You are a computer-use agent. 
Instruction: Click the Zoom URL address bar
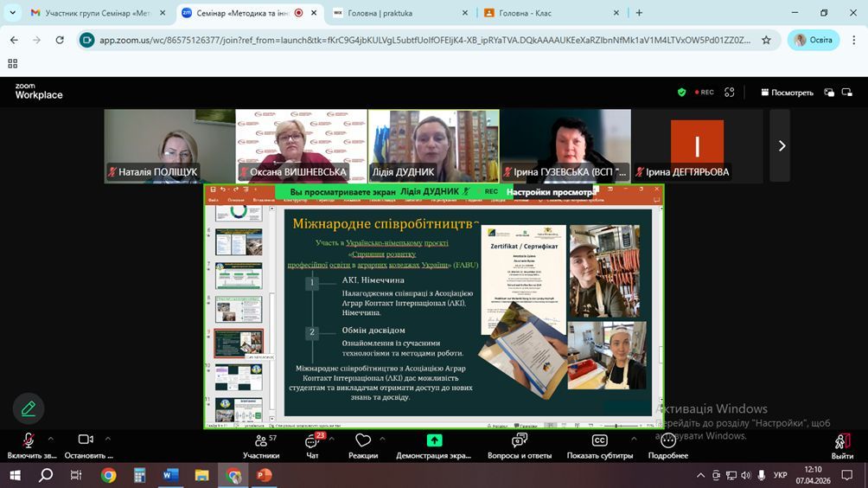click(424, 40)
